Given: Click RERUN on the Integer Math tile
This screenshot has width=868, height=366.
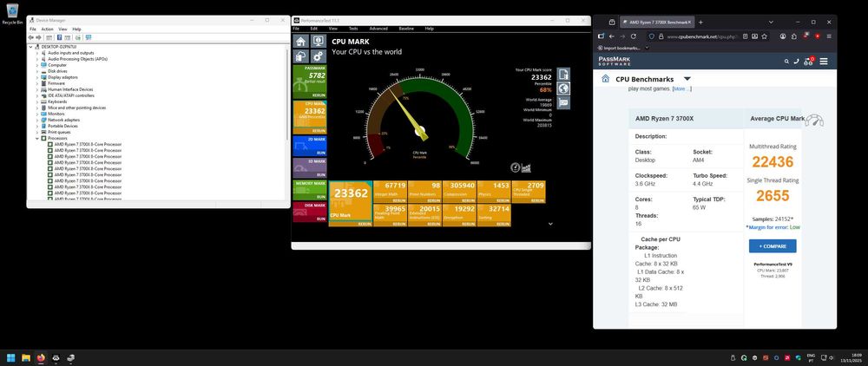Looking at the screenshot, I should point(398,200).
